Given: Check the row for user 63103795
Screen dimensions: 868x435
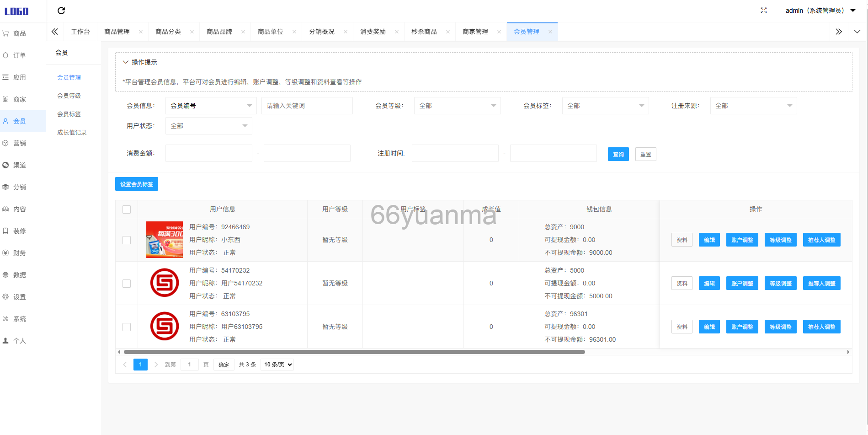Looking at the screenshot, I should (x=127, y=327).
